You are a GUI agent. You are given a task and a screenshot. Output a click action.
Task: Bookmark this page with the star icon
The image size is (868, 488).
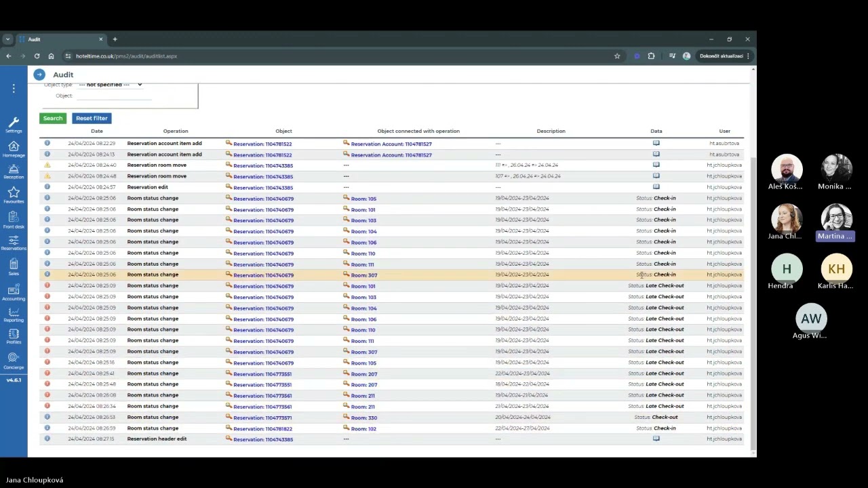617,56
